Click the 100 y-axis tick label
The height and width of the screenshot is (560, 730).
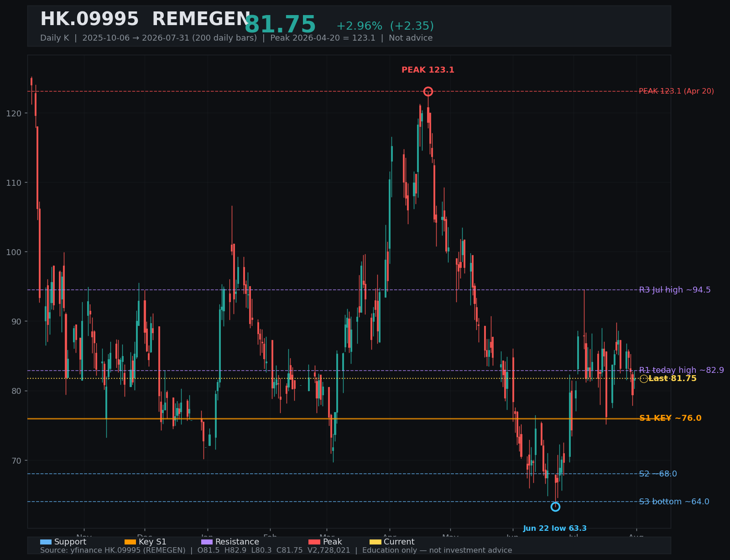pyautogui.click(x=14, y=252)
